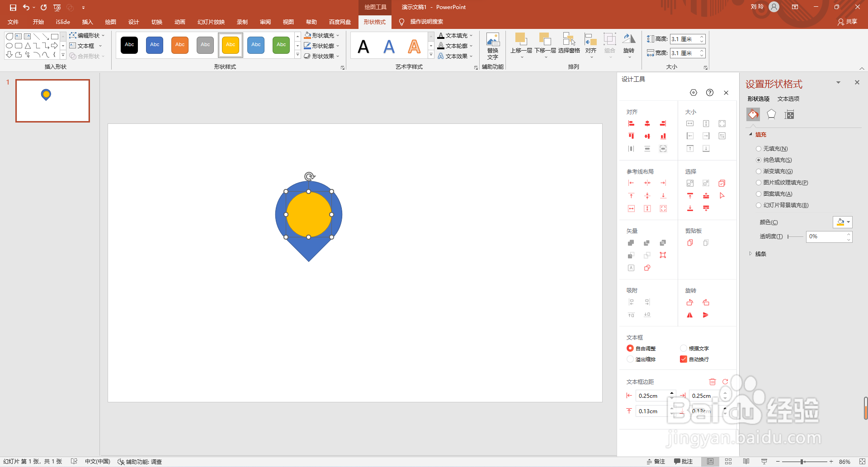Select 幻灯片背景填充 radio option

(x=782, y=205)
